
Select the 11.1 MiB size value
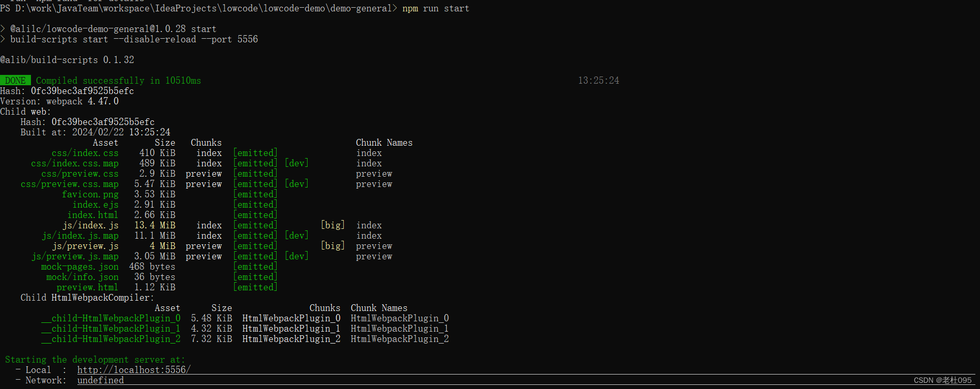pyautogui.click(x=154, y=236)
